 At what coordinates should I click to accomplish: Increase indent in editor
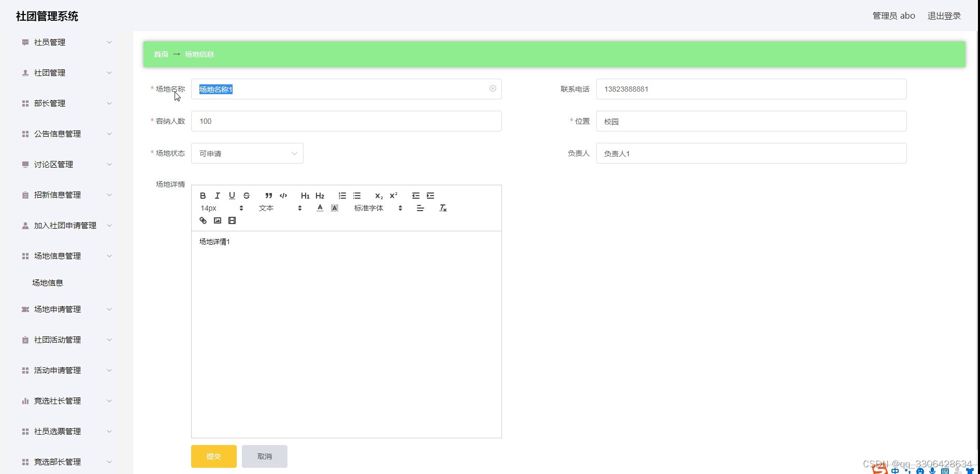click(430, 196)
